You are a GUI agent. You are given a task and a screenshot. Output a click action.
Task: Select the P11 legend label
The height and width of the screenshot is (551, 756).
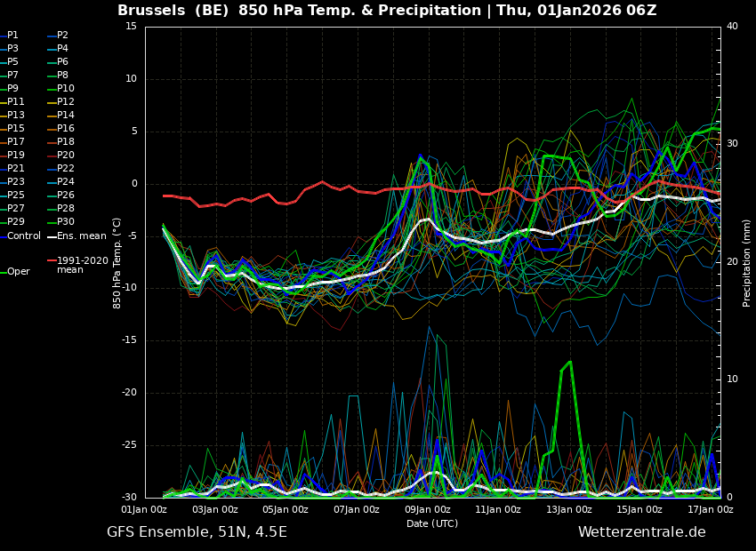(15, 101)
